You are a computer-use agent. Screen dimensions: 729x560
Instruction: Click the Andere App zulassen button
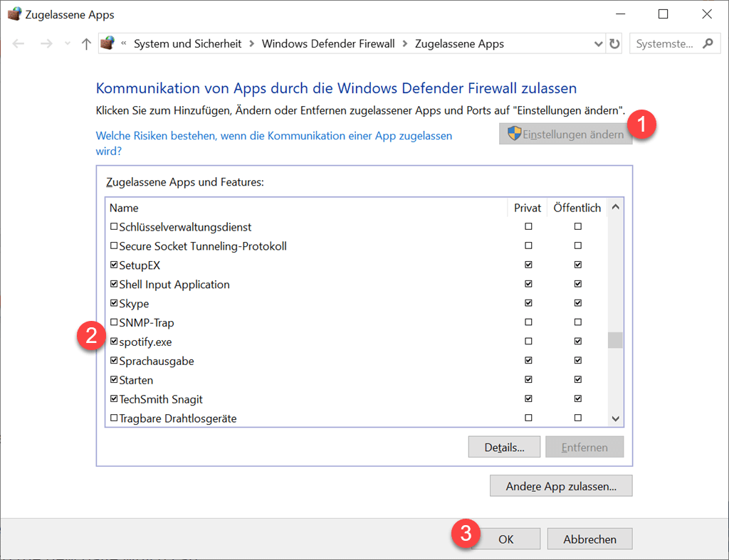coord(561,485)
